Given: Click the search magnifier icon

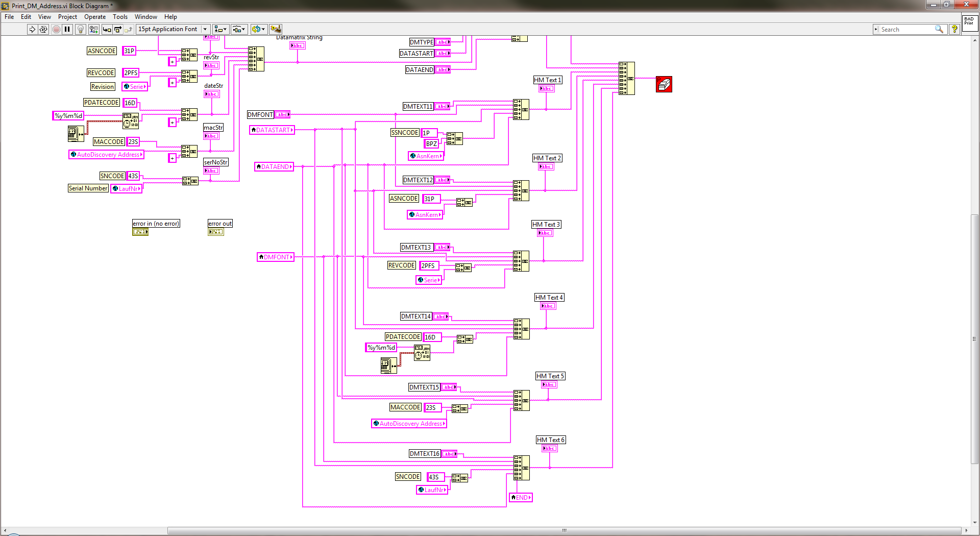Looking at the screenshot, I should [x=939, y=29].
